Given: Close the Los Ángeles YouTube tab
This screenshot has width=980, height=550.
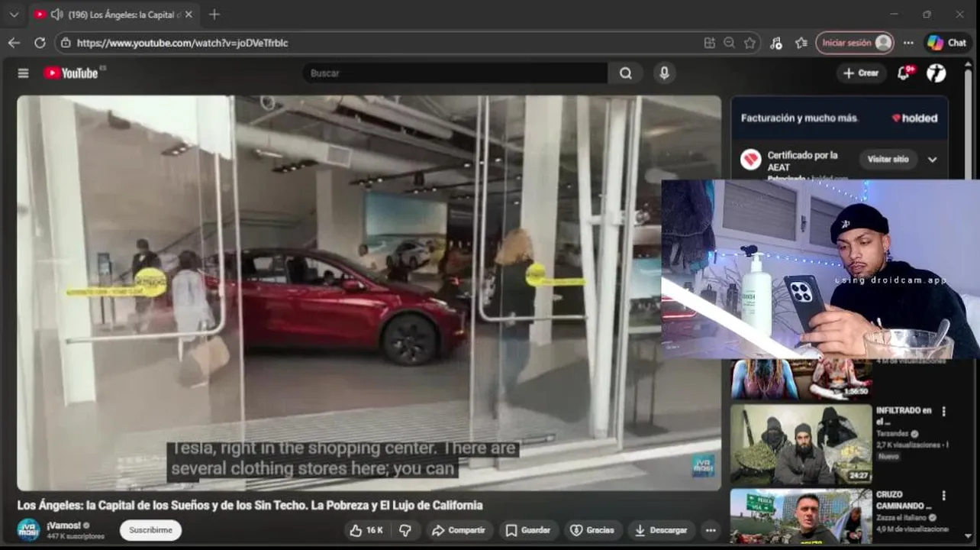Looking at the screenshot, I should (189, 15).
